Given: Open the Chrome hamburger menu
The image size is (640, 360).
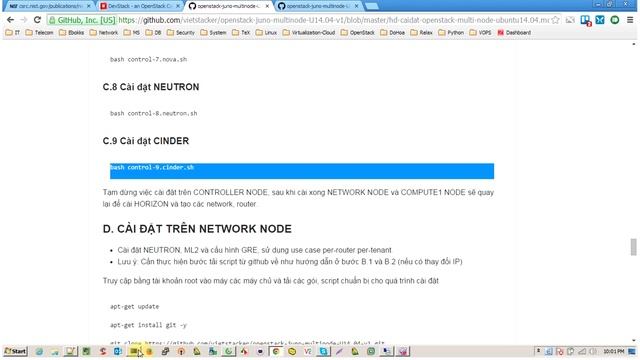Looking at the screenshot, I should 630,20.
